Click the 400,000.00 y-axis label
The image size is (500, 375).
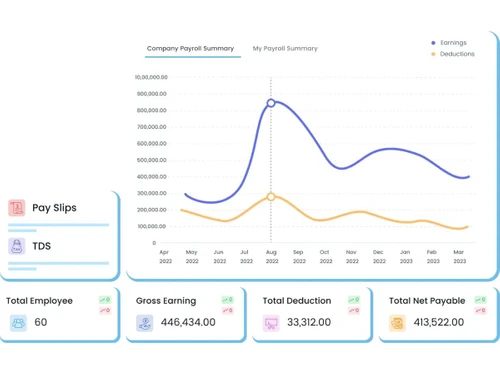click(x=152, y=177)
